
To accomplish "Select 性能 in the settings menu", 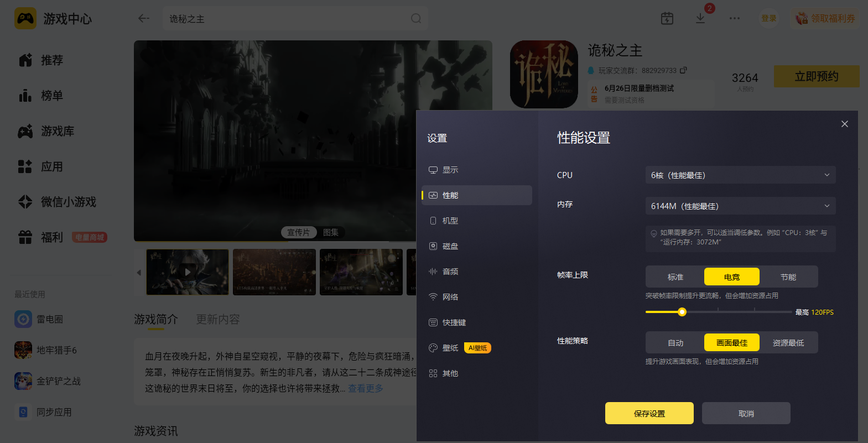I will coord(477,195).
